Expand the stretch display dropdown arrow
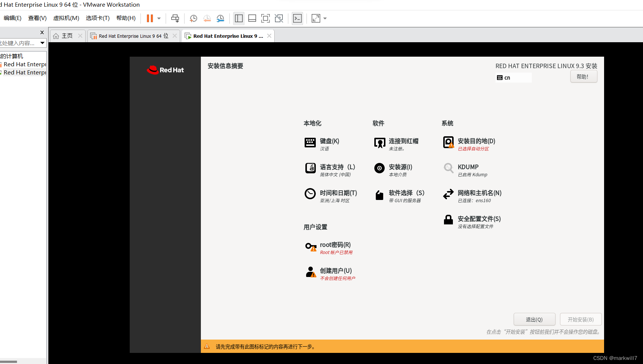The height and width of the screenshot is (364, 643). (x=325, y=19)
